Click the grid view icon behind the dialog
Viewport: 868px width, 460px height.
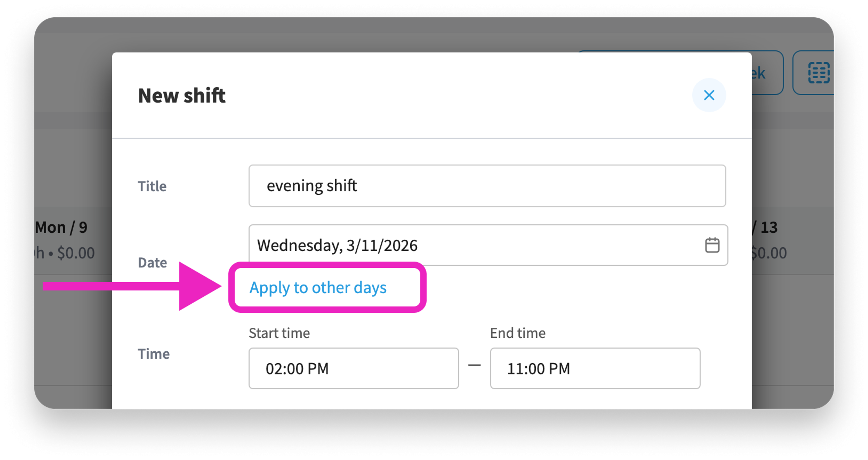818,73
